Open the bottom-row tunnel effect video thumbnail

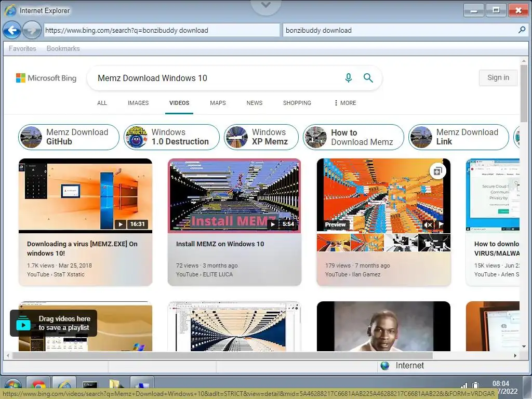click(x=234, y=326)
